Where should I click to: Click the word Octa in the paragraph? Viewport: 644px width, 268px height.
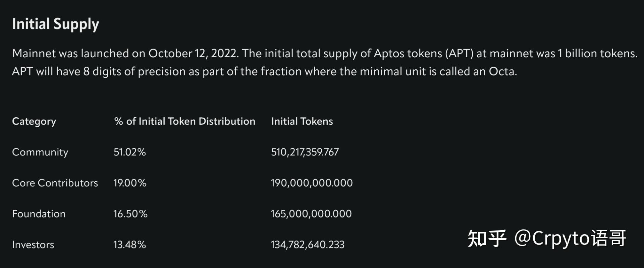point(501,71)
